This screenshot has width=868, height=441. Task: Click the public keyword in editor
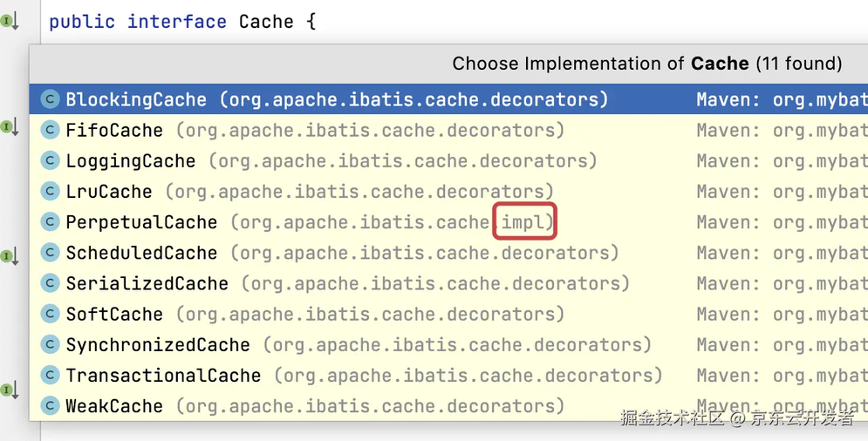click(82, 22)
